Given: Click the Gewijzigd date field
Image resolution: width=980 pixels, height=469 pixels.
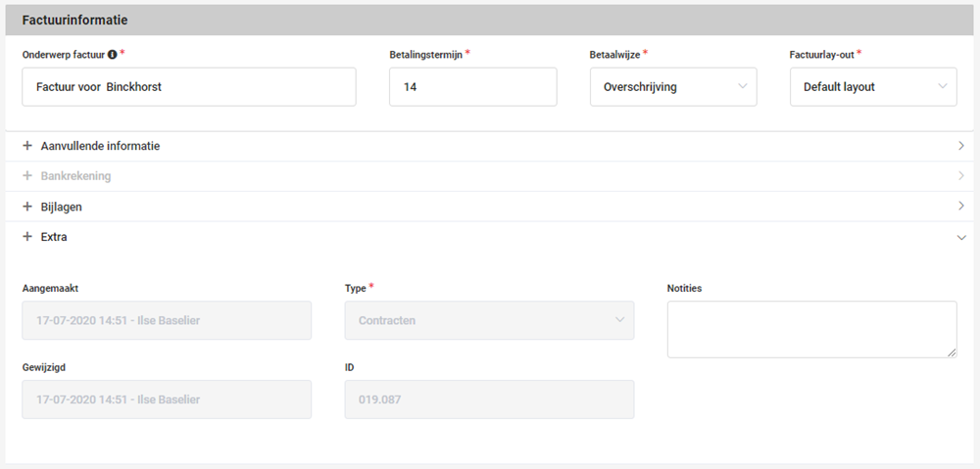Looking at the screenshot, I should [x=167, y=399].
